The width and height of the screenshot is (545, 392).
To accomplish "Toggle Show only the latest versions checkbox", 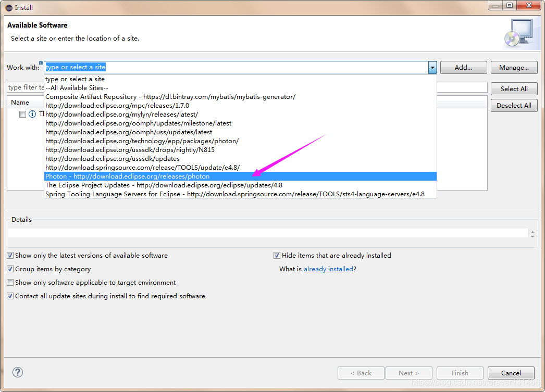I will [x=10, y=256].
